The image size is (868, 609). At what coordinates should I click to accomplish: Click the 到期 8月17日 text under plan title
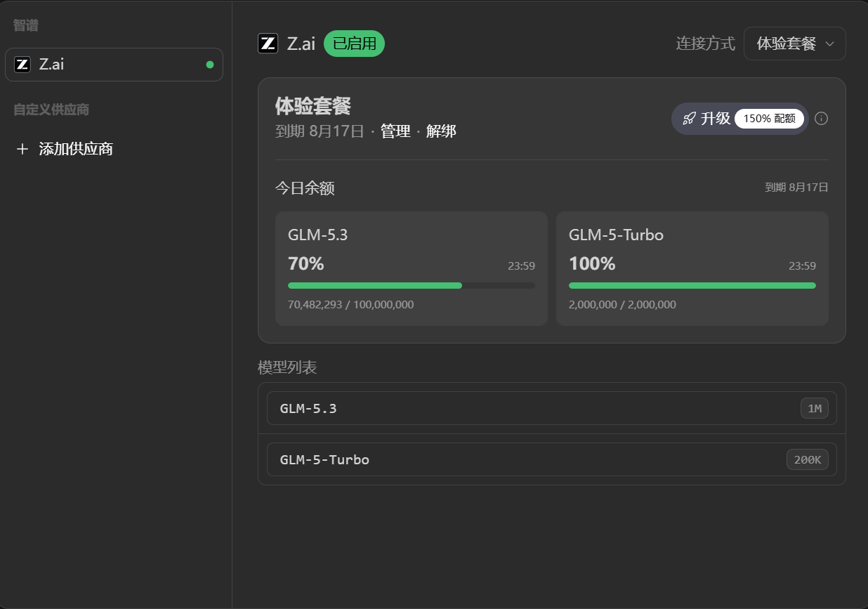tap(320, 131)
